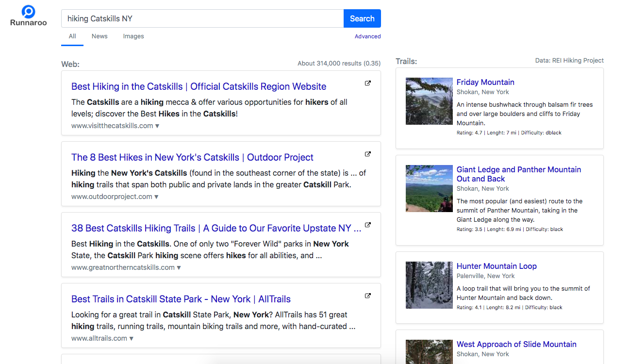
Task: Switch to the Images tab
Action: [x=133, y=36]
